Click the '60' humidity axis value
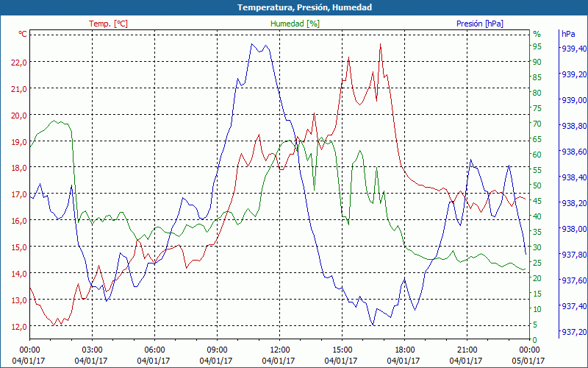588x368 pixels. [537, 155]
